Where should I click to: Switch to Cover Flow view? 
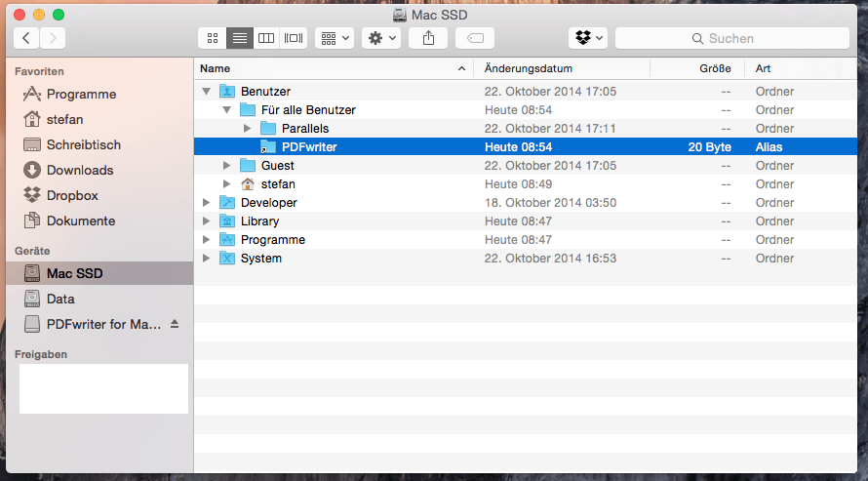(294, 38)
